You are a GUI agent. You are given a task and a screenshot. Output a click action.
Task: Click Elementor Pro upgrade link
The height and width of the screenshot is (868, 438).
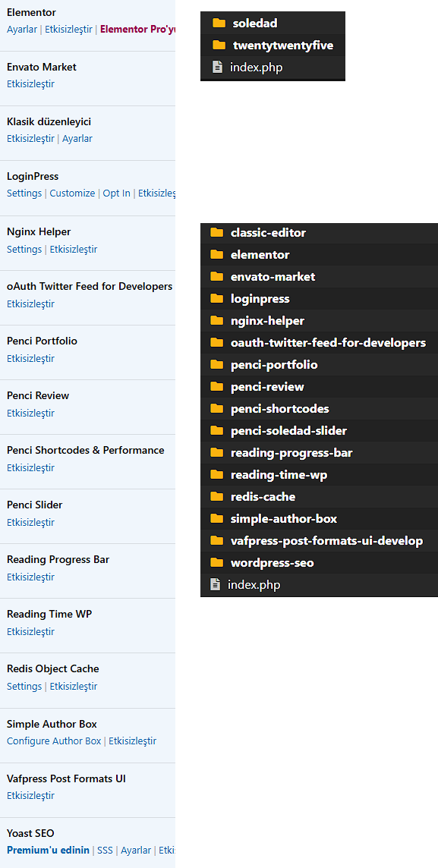pyautogui.click(x=138, y=30)
